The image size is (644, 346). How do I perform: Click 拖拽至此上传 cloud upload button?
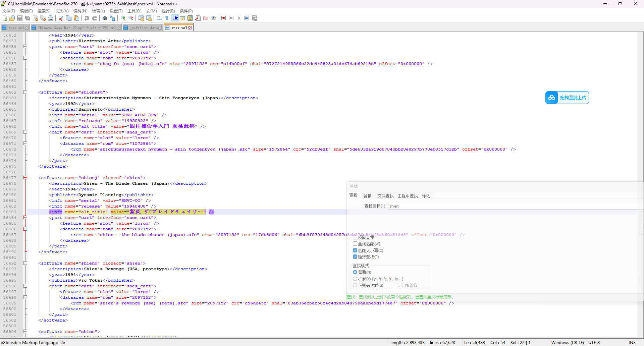(x=567, y=98)
